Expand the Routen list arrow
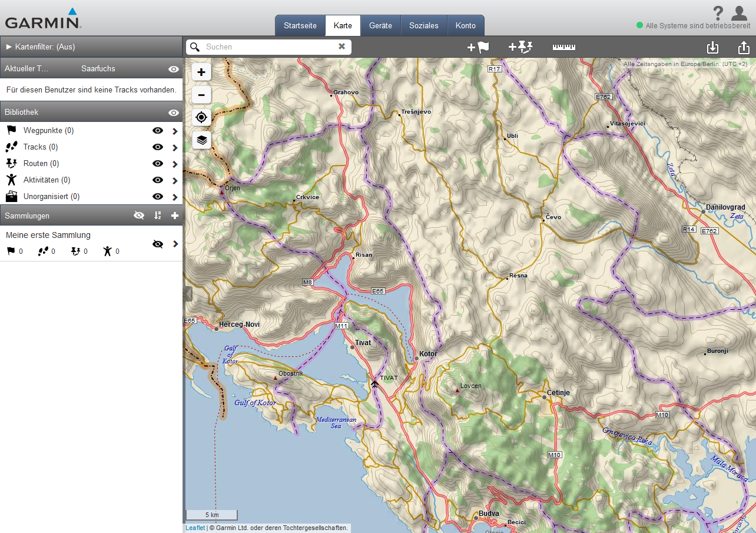The height and width of the screenshot is (533, 756). (174, 164)
